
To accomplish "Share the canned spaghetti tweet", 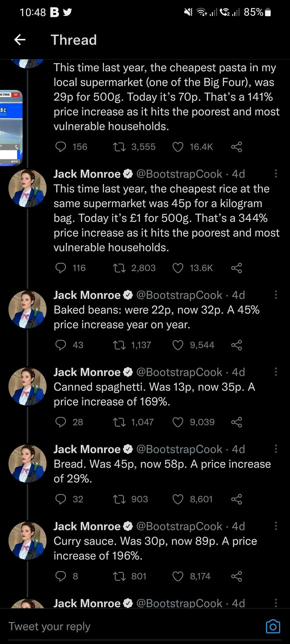I will [236, 422].
